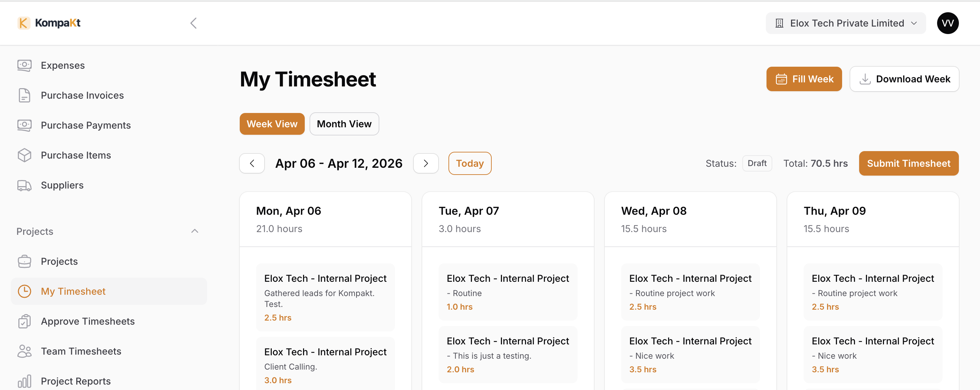Click the My Timesheet clock icon

pyautogui.click(x=25, y=291)
